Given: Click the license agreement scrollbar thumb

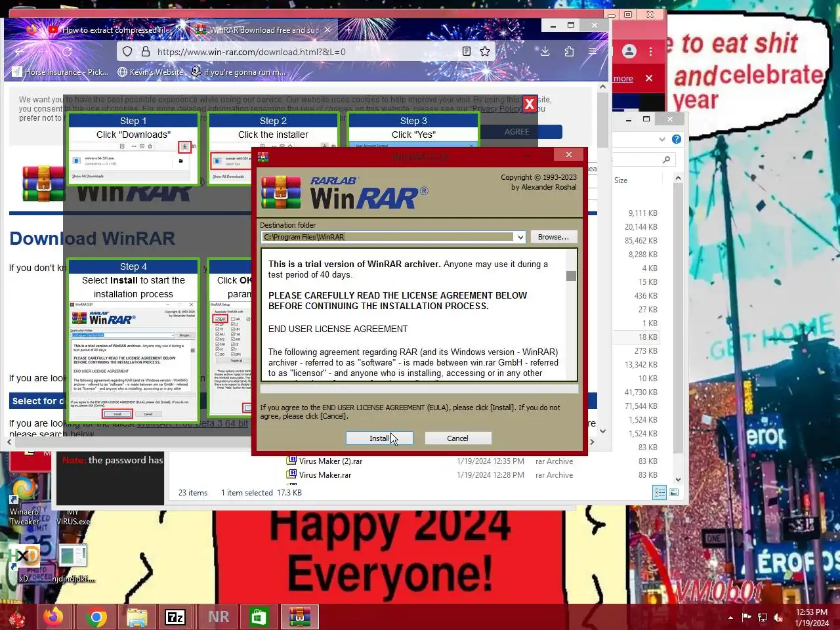Looking at the screenshot, I should tap(571, 276).
